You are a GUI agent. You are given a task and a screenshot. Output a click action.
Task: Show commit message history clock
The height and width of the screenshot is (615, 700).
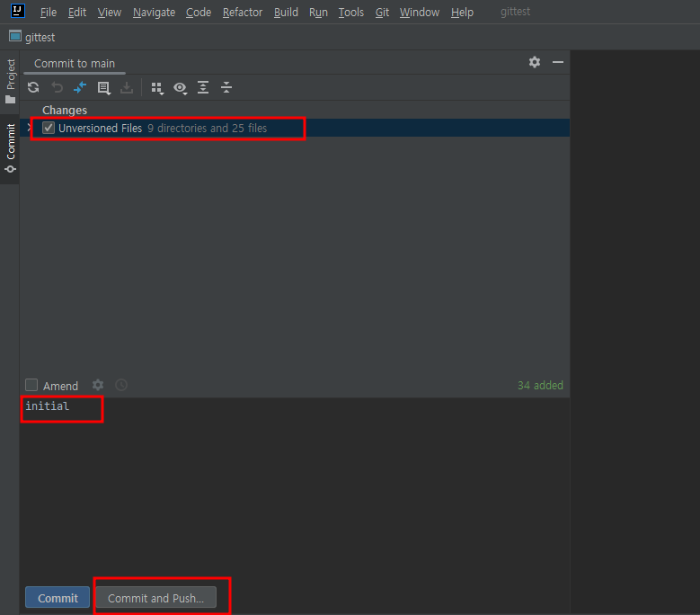pyautogui.click(x=121, y=385)
